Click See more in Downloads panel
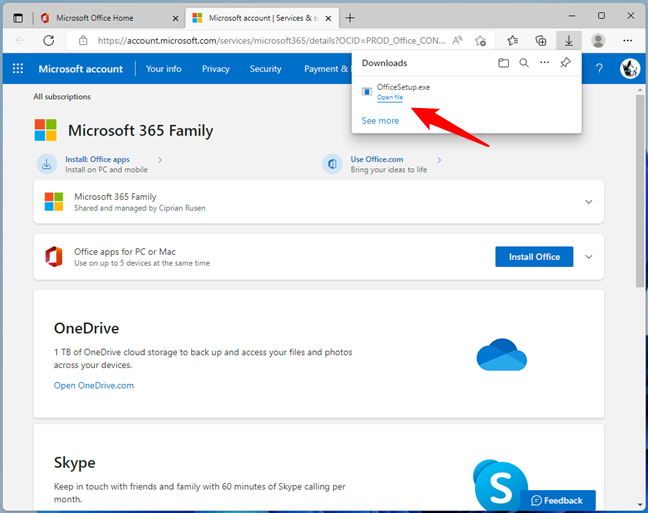Viewport: 648px width, 513px height. click(380, 121)
